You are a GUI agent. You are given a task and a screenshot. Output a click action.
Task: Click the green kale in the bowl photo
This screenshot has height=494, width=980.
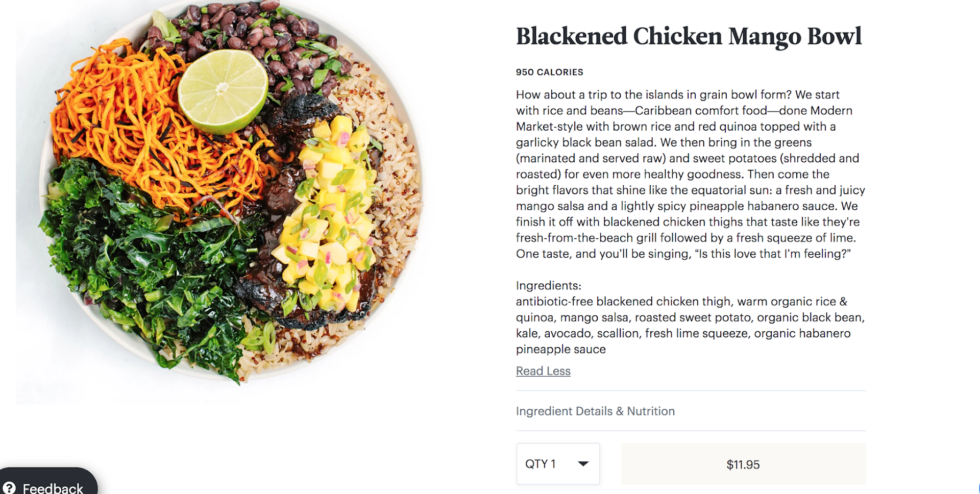click(x=138, y=260)
